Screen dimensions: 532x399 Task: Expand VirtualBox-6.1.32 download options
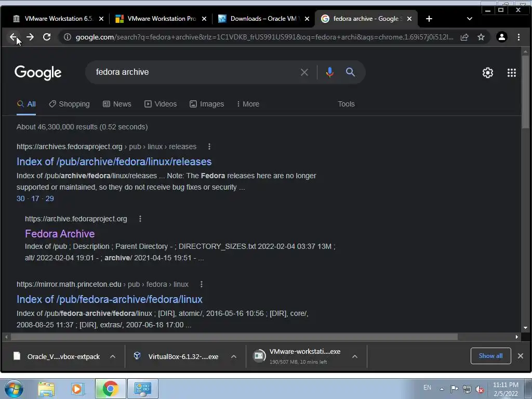[233, 356]
